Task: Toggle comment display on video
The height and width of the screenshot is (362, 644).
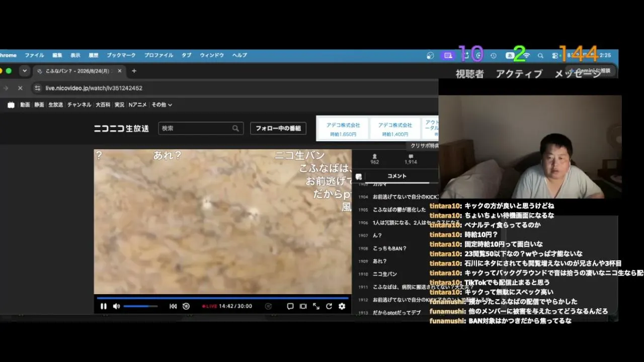Action: coord(290,306)
